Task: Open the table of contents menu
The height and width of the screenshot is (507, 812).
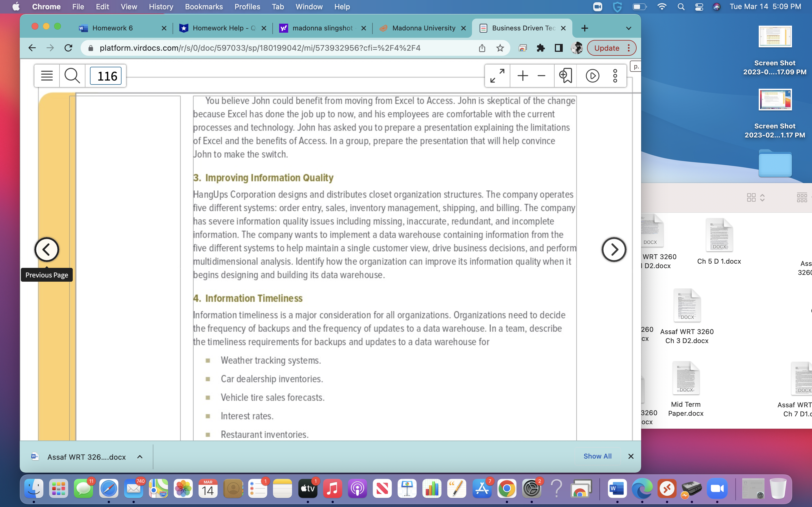Action: click(x=47, y=75)
